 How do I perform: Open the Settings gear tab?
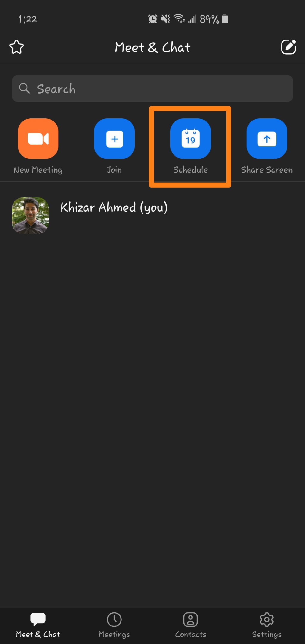[x=267, y=625]
